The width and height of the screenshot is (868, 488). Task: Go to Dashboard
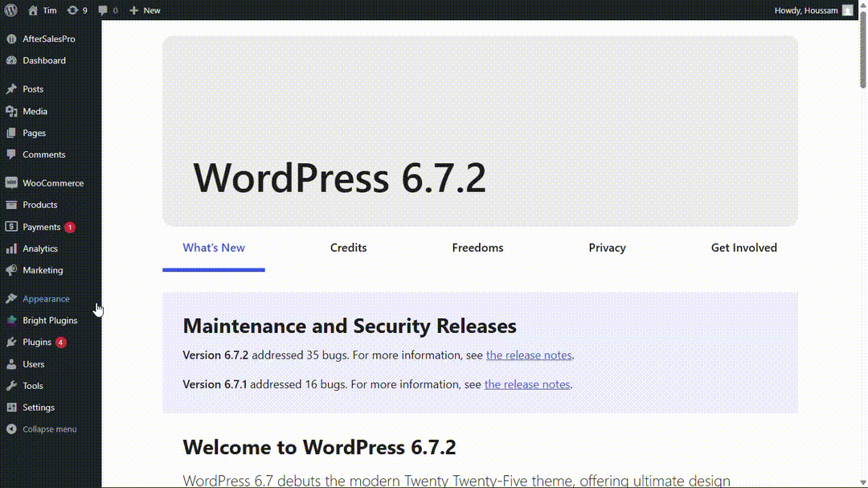(x=44, y=60)
